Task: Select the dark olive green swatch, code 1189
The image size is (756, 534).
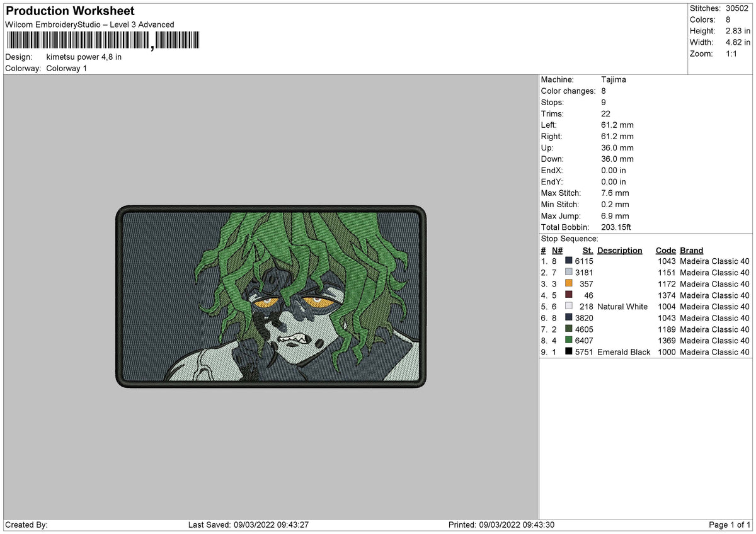Action: (569, 329)
